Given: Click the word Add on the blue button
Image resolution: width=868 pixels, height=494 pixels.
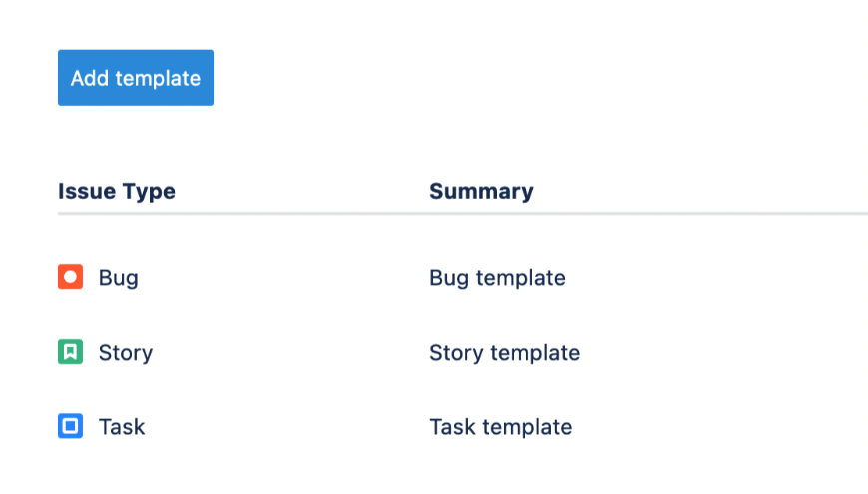Looking at the screenshot, I should (x=90, y=78).
